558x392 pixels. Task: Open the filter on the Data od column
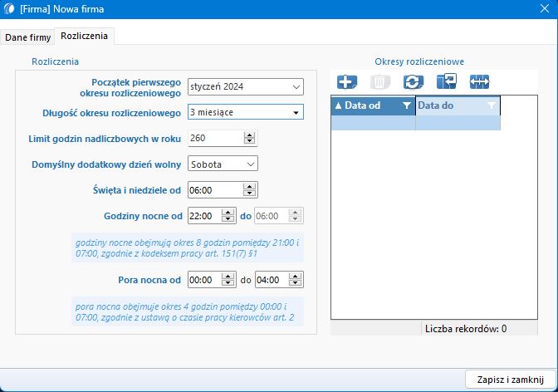(x=406, y=105)
